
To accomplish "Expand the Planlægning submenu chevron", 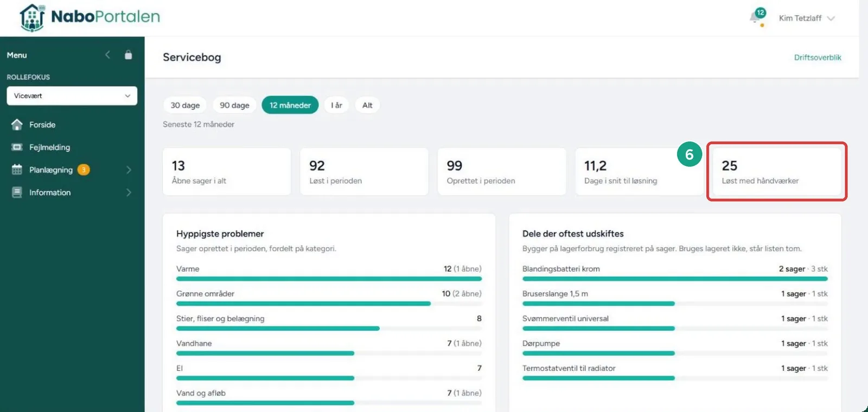I will (x=129, y=170).
